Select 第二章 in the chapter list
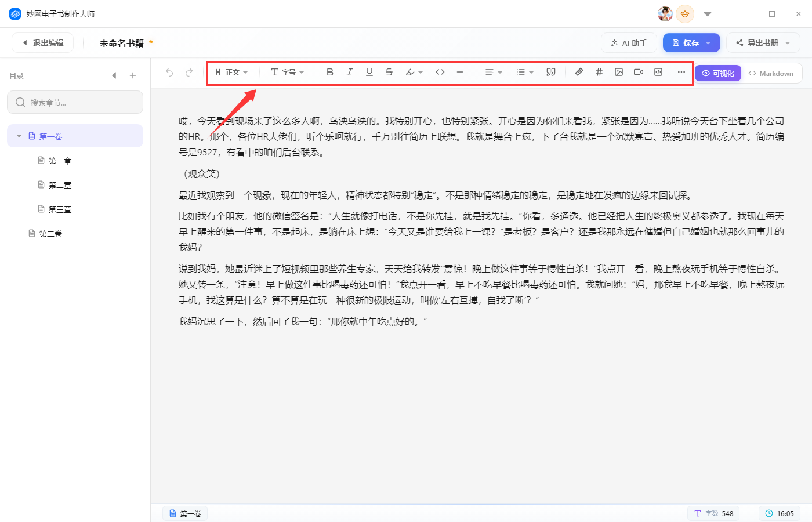This screenshot has height=522, width=812. point(60,185)
